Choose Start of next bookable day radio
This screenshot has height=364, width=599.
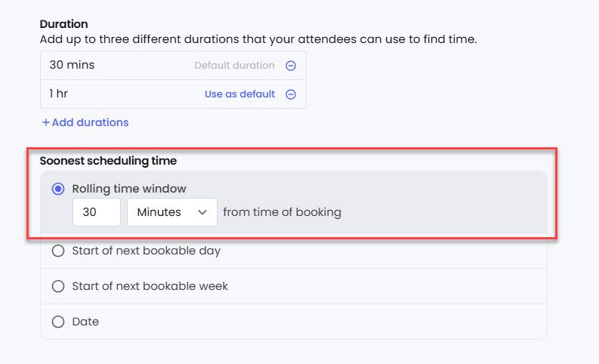pyautogui.click(x=58, y=251)
